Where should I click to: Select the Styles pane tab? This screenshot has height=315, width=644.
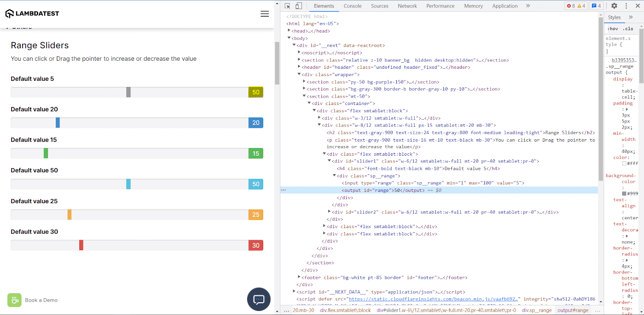tap(614, 17)
